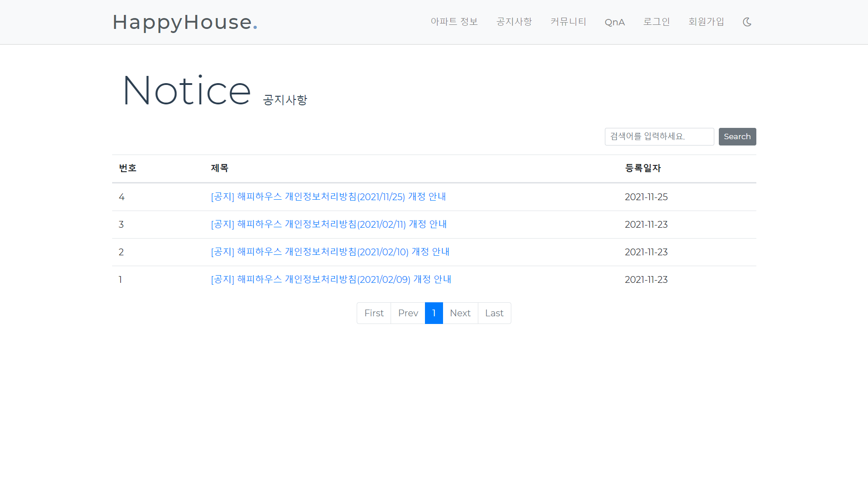Image resolution: width=868 pixels, height=488 pixels.
Task: Select page 1 in pagination
Action: point(434,313)
